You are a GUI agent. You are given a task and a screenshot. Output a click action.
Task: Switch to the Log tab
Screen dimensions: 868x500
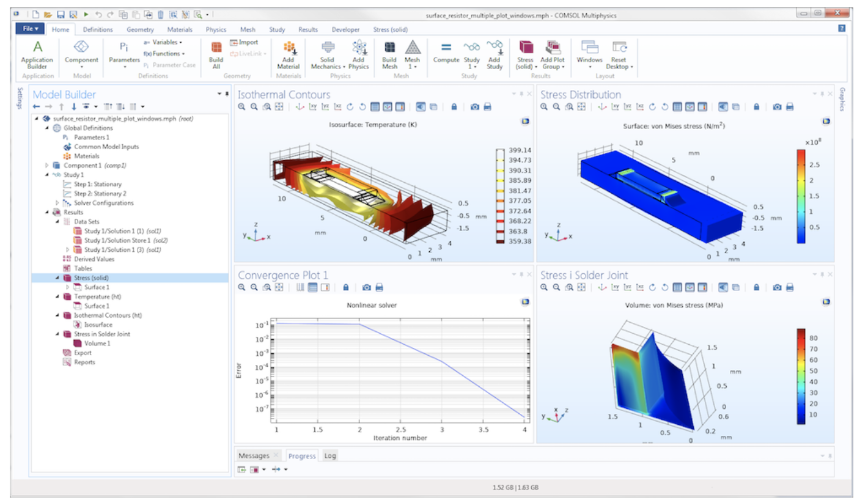(x=330, y=456)
